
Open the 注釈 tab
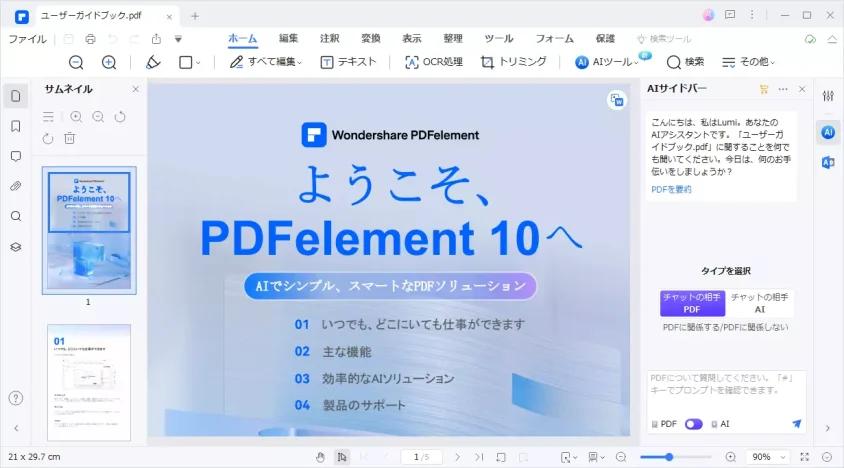pyautogui.click(x=329, y=38)
